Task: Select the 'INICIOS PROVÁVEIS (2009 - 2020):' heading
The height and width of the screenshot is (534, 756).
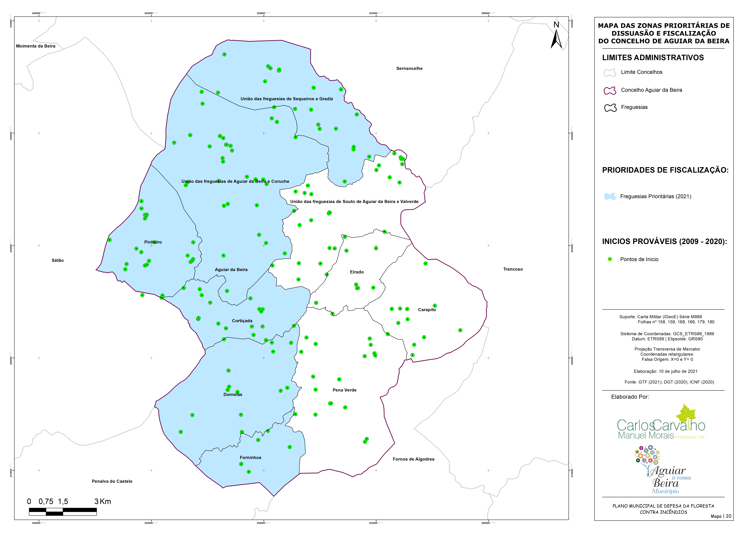Action: point(664,242)
